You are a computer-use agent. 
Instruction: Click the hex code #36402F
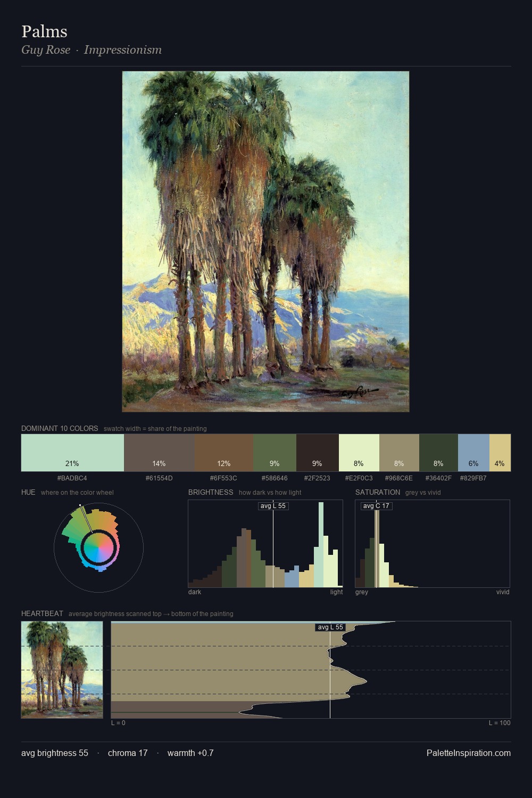(438, 478)
